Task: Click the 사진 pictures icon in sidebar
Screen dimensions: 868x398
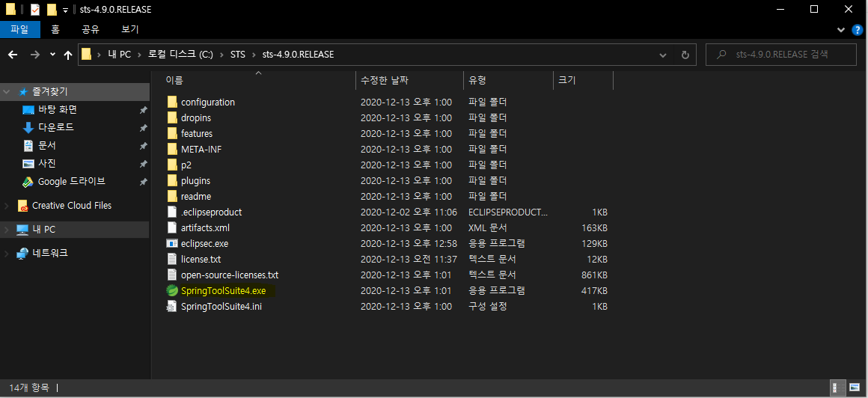Action: [28, 164]
